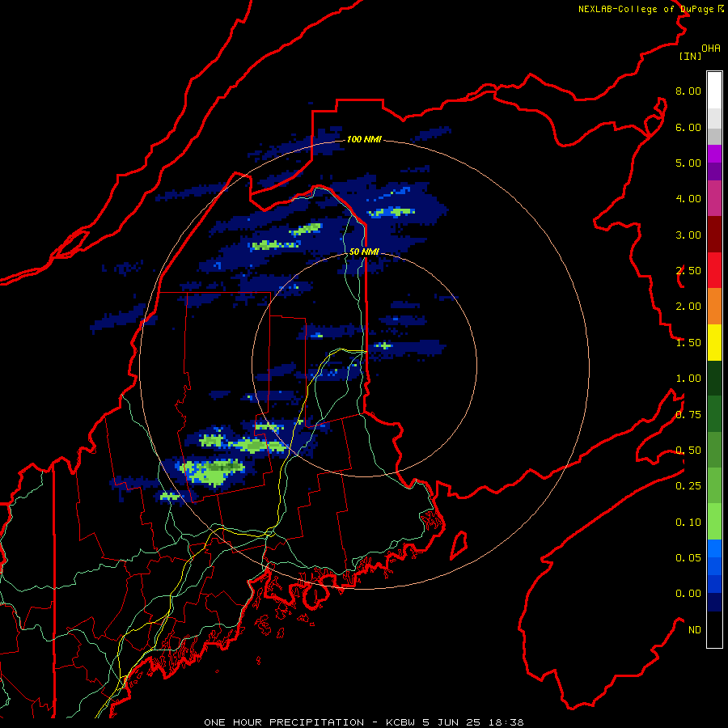
Task: Click the 0.75 legend value
Action: (688, 415)
